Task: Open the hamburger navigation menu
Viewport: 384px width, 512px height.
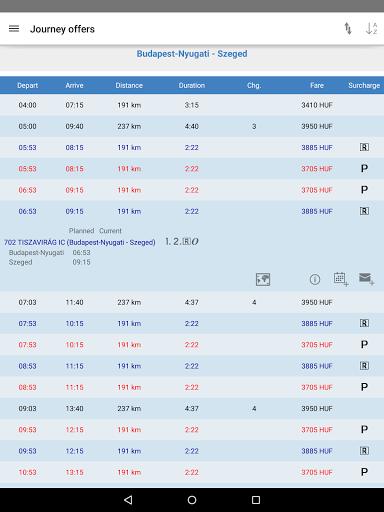Action: tap(14, 29)
